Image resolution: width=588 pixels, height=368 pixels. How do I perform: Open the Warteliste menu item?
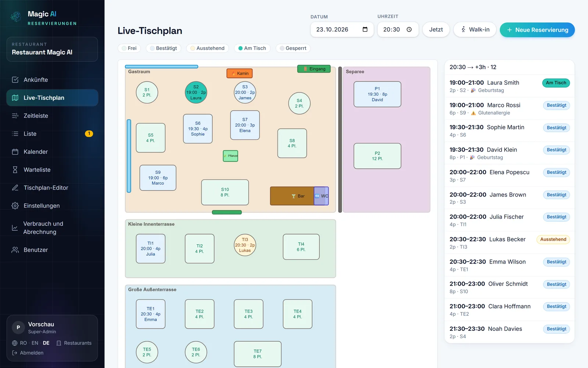click(52, 170)
